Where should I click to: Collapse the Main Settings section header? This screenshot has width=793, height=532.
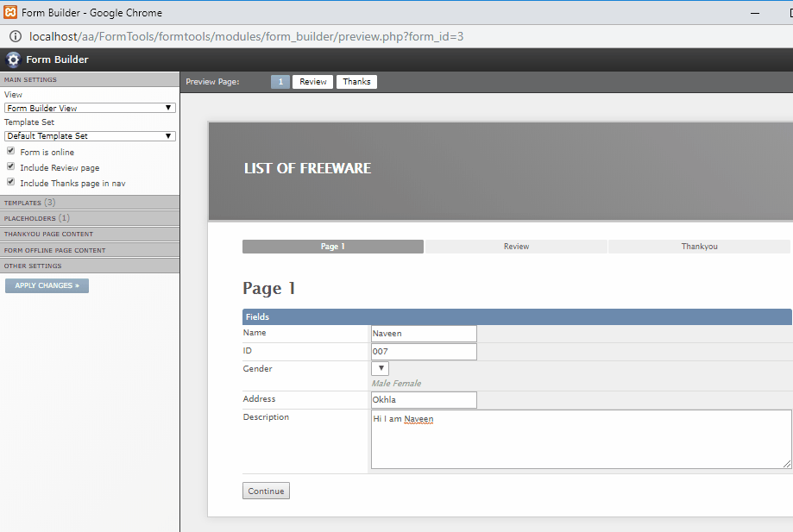[90, 79]
